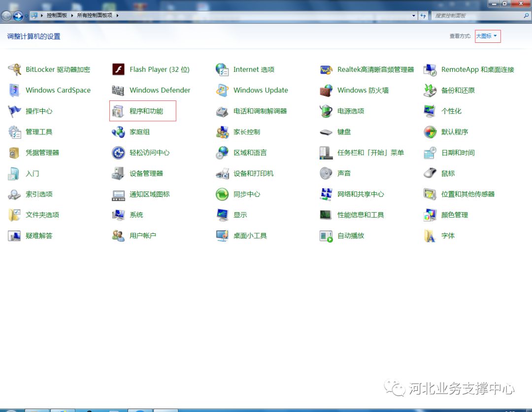This screenshot has width=532, height=412.
Task: Open the 索引选项 link
Action: click(39, 194)
